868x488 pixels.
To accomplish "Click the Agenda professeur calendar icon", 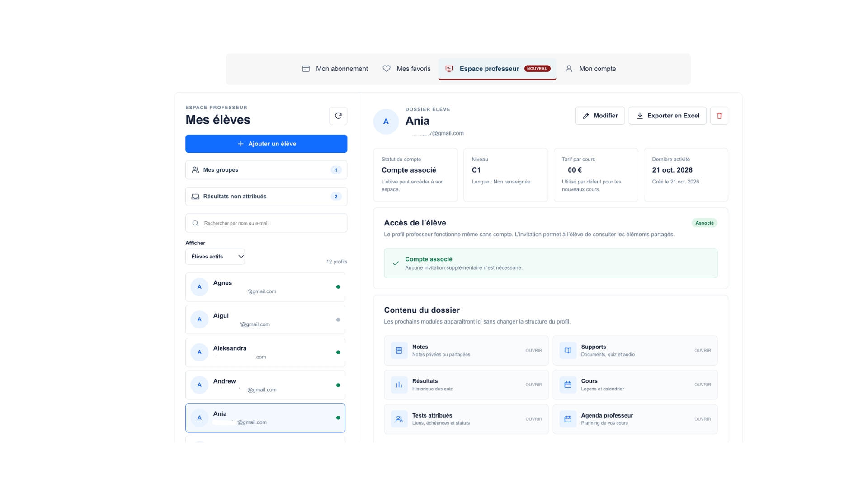I will coord(568,419).
